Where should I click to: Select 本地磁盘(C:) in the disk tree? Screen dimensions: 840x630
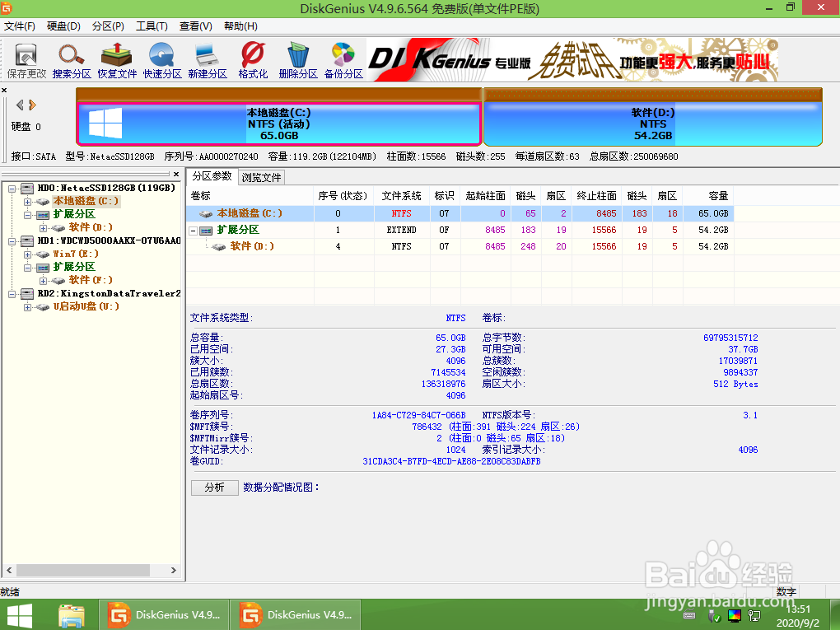(85, 201)
